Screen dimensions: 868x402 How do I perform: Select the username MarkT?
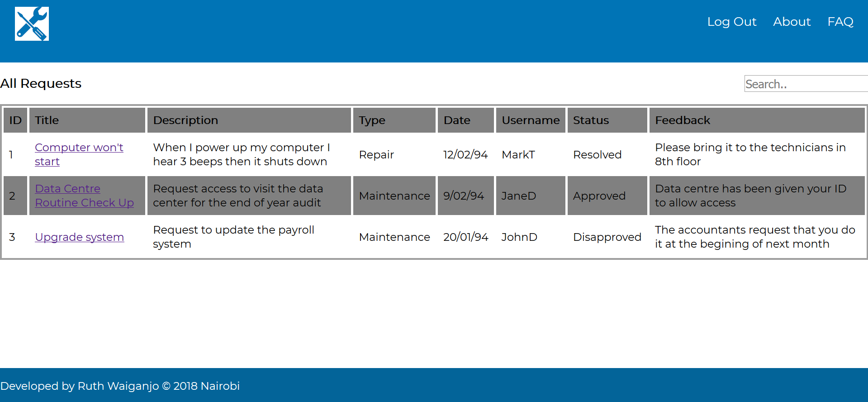pyautogui.click(x=518, y=155)
